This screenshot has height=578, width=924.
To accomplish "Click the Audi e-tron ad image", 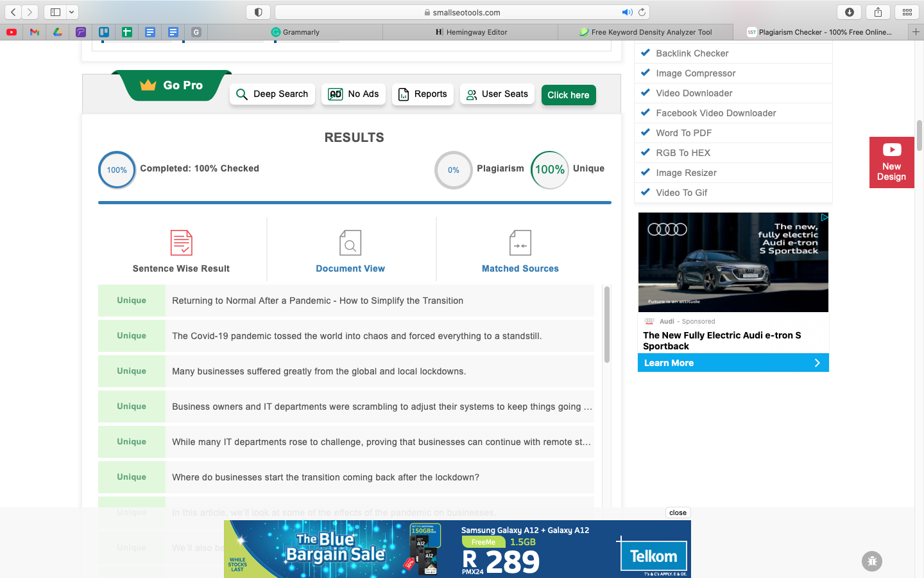I will (733, 262).
